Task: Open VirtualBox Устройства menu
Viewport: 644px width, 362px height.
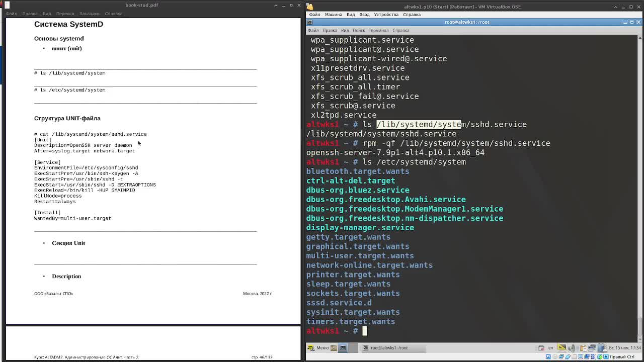Action: click(x=386, y=15)
